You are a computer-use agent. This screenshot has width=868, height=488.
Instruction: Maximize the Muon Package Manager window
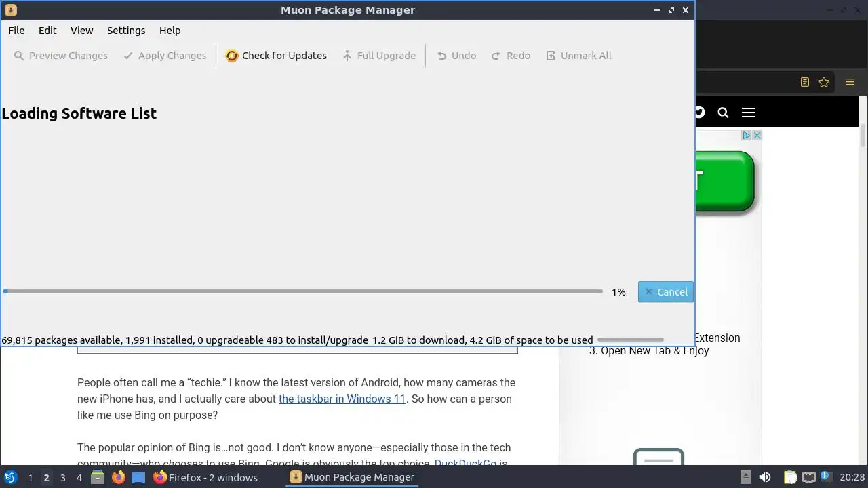pyautogui.click(x=671, y=10)
